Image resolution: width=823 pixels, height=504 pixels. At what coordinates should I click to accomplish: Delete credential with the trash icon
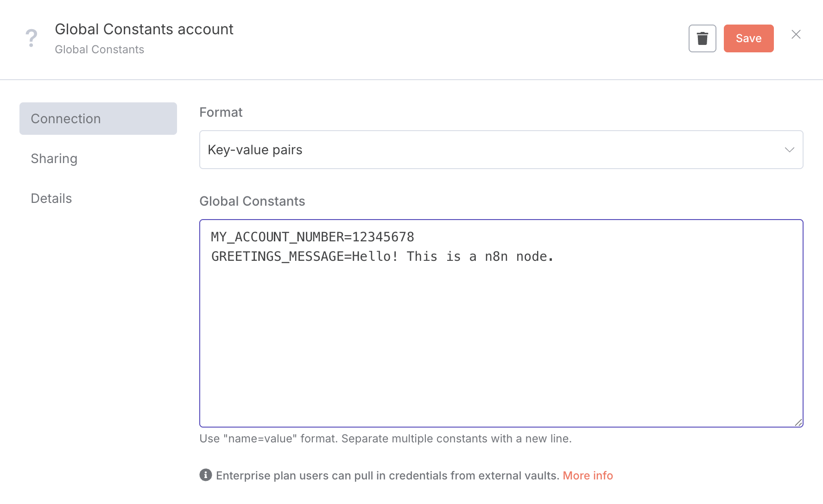(x=702, y=38)
